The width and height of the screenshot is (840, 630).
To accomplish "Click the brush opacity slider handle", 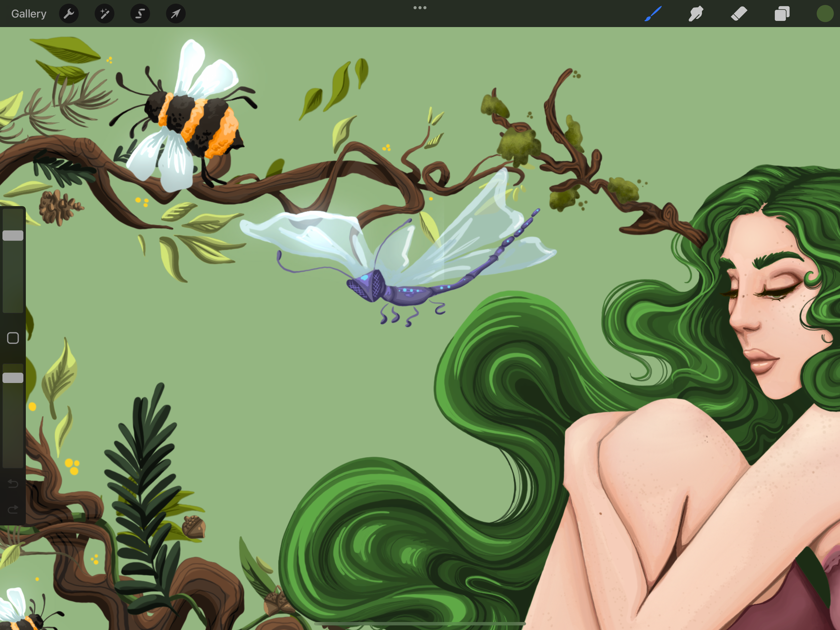I will (13, 378).
